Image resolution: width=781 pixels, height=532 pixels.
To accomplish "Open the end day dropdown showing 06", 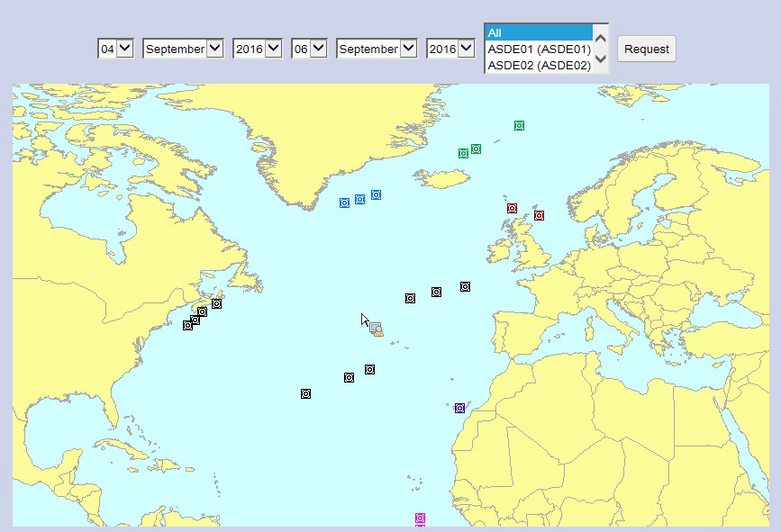I will pos(309,49).
